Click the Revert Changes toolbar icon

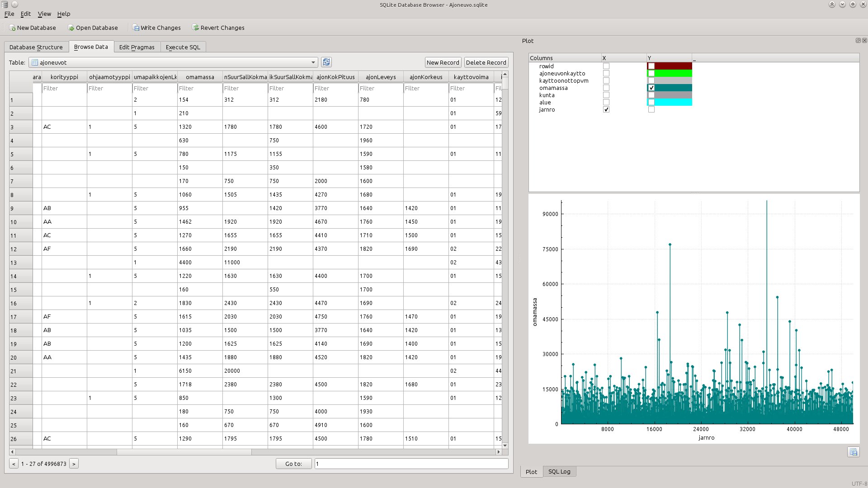195,28
